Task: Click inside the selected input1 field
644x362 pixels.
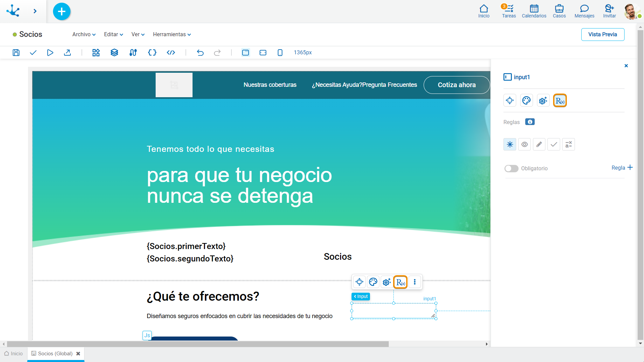Action: tap(394, 311)
